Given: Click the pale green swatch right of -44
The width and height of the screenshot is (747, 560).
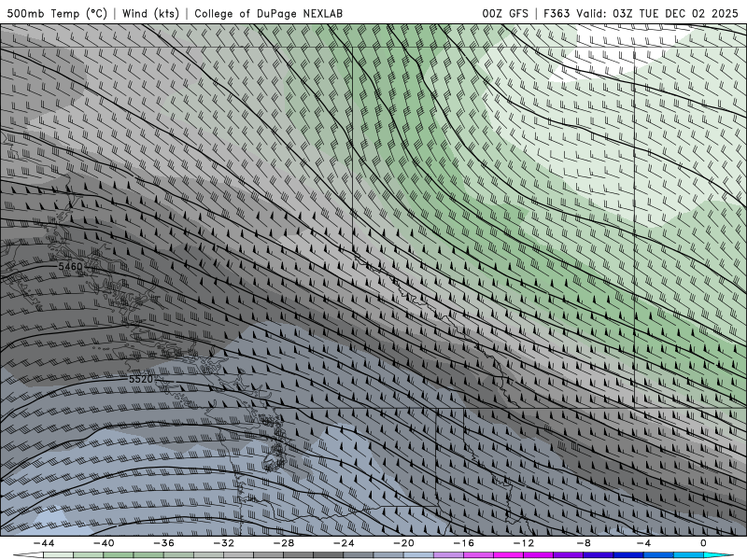Looking at the screenshot, I should pos(59,555).
